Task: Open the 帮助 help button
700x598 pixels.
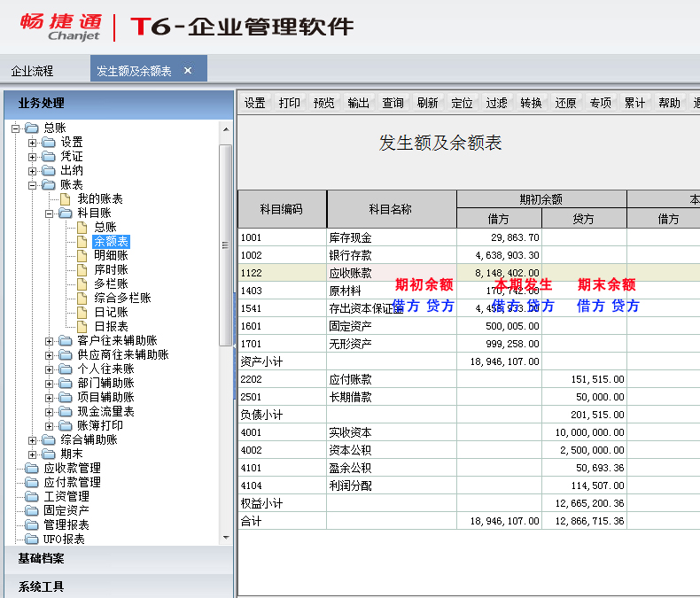Action: point(670,103)
